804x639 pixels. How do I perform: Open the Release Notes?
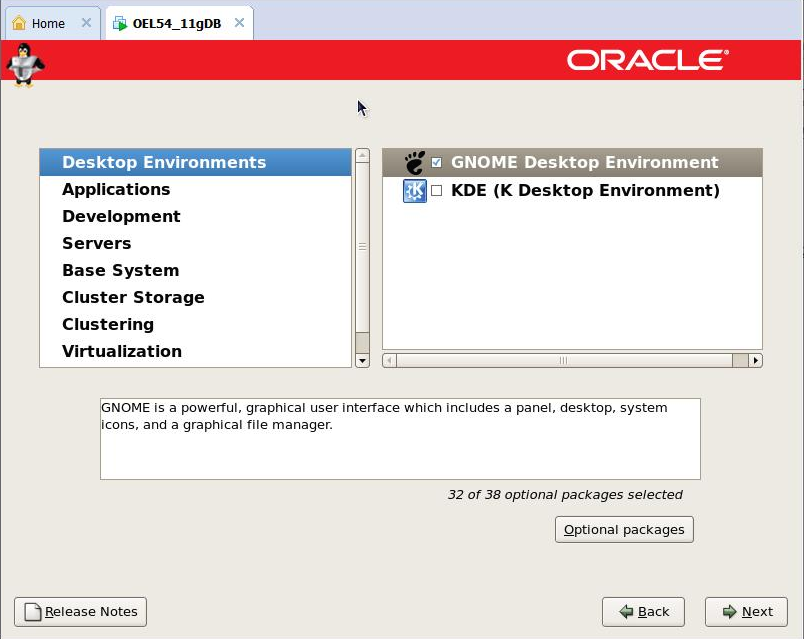point(81,612)
